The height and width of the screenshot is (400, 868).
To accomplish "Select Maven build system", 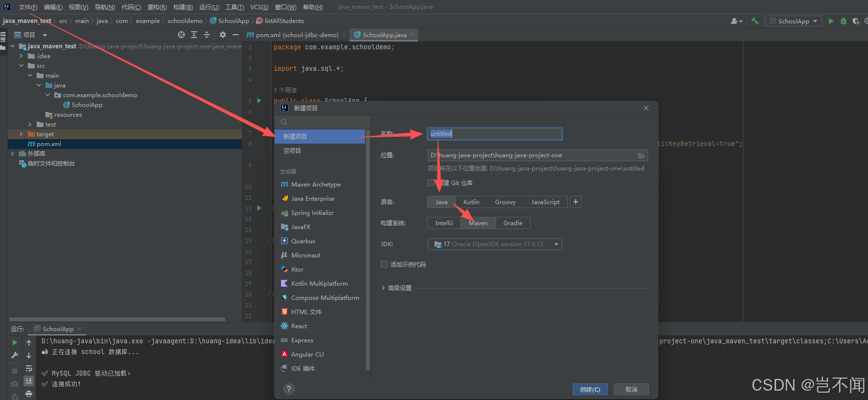I will pos(478,223).
